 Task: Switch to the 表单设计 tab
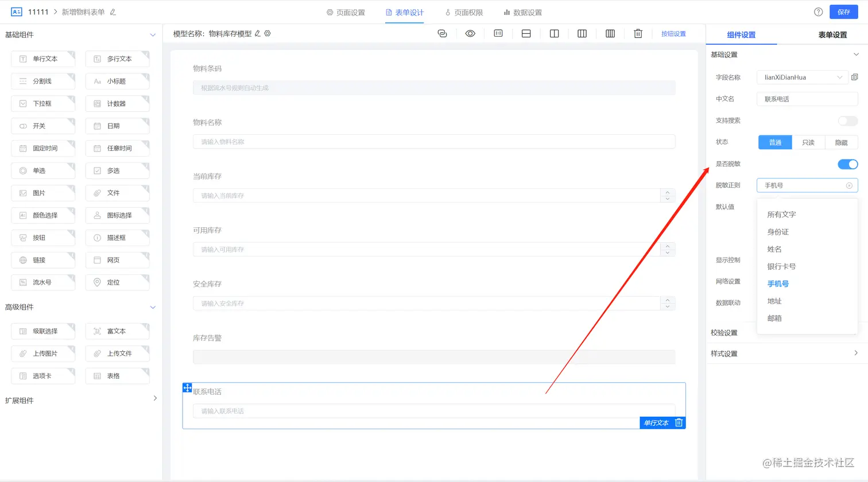(x=405, y=13)
